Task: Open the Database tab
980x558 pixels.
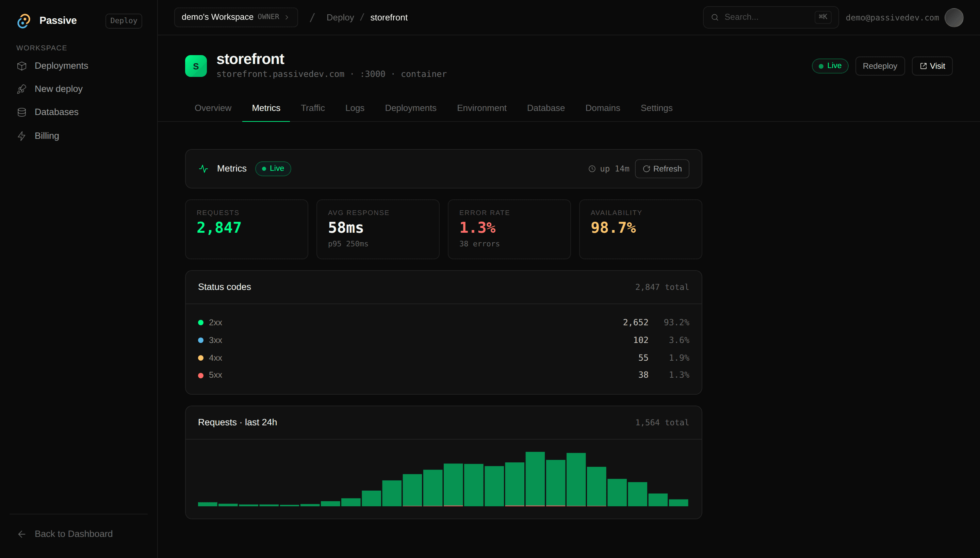Action: 546,108
